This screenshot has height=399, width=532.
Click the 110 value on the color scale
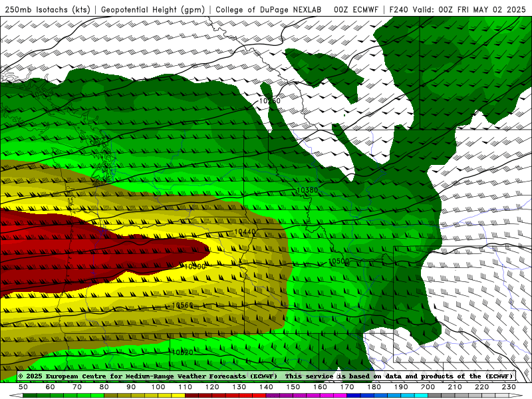186,387
